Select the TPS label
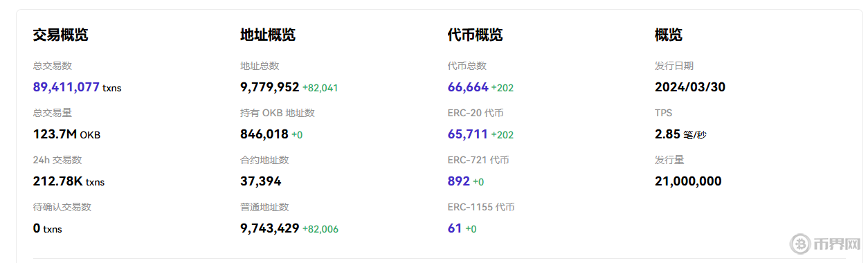 click(663, 113)
